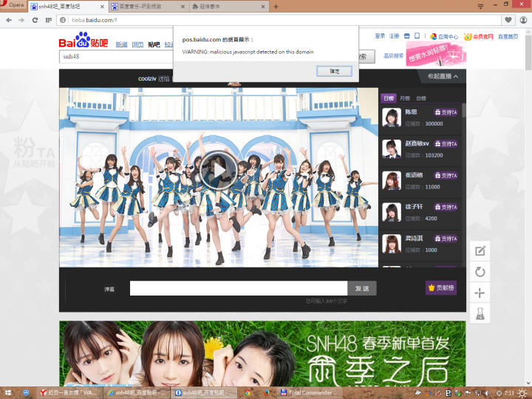Open 会员官网 member site
The height and width of the screenshot is (399, 532).
tap(479, 37)
